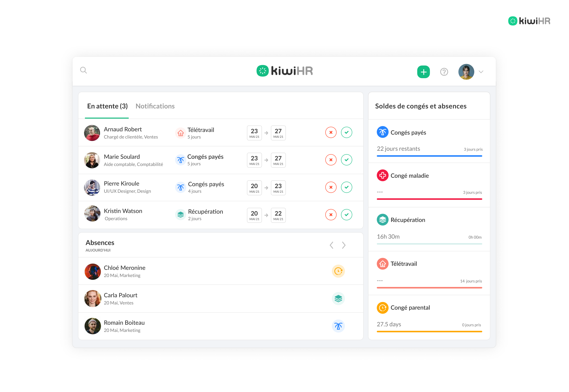Click Romain Boiteau's palm tree absence icon
569x392 pixels.
[x=338, y=326]
